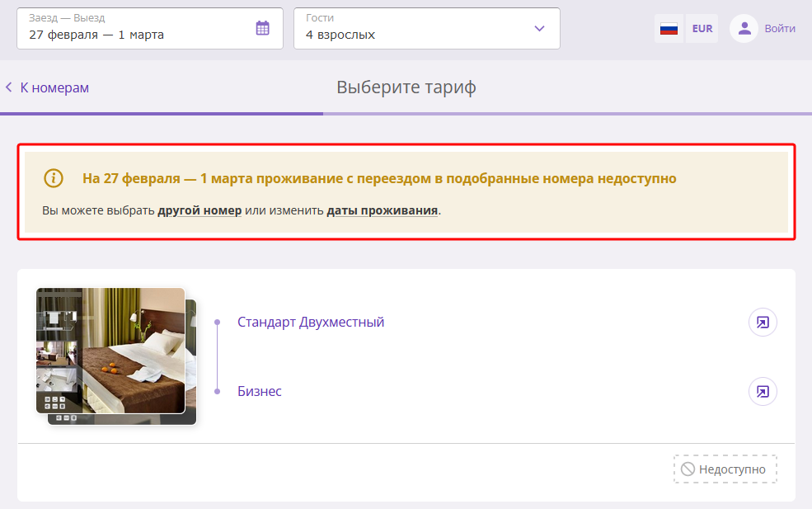The height and width of the screenshot is (509, 812).
Task: Click the info icon in warning banner
Action: coord(54,178)
